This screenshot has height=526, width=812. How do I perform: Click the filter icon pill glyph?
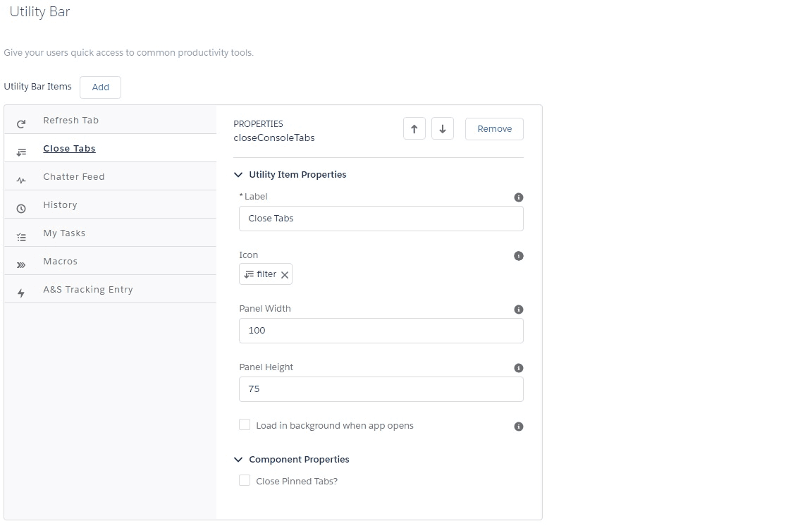click(249, 274)
